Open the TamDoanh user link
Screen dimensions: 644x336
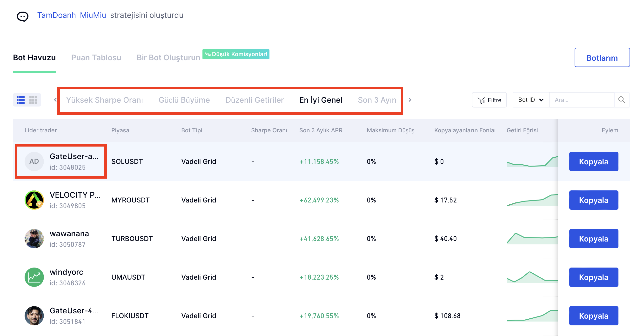(x=56, y=15)
